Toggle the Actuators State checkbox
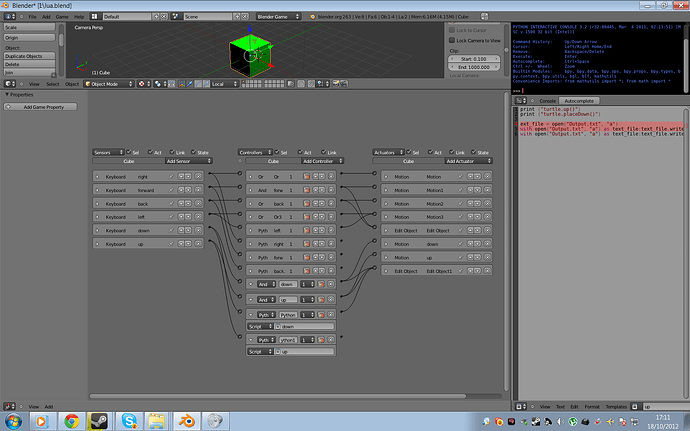The width and height of the screenshot is (690, 431). pos(474,152)
